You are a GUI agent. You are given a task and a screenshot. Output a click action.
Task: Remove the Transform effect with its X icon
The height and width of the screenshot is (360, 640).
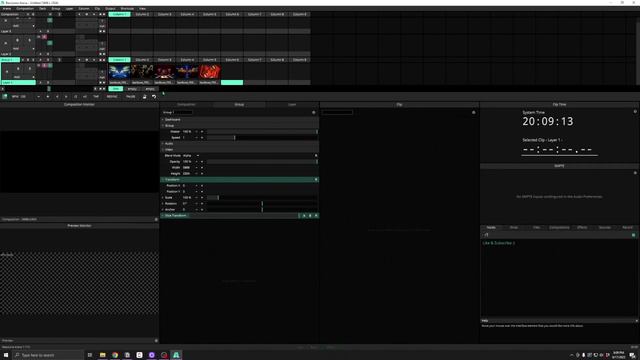[316, 180]
